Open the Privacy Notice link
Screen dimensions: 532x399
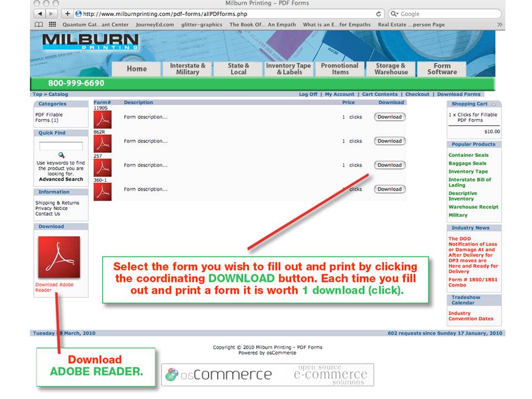pyautogui.click(x=52, y=208)
